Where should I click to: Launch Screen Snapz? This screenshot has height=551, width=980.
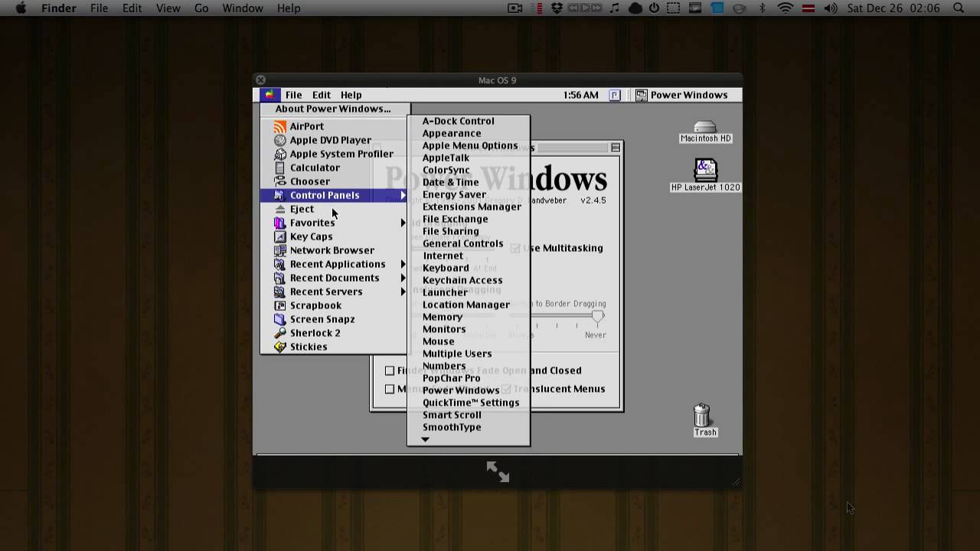pos(334,319)
